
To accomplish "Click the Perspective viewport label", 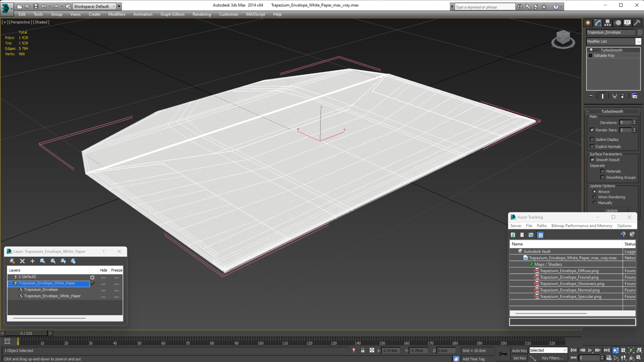I will pos(21,22).
